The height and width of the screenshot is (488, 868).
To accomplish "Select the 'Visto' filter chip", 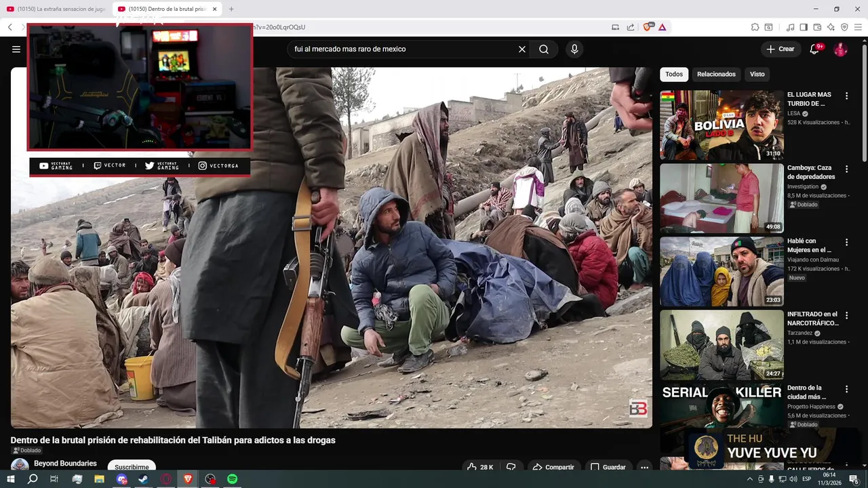I will pos(757,74).
